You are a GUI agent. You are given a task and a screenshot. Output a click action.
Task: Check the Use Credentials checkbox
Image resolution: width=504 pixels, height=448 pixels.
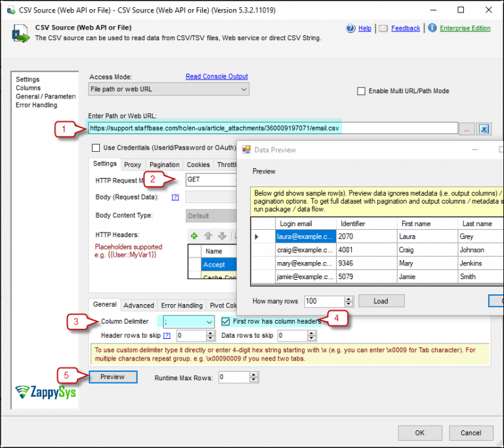coord(96,148)
